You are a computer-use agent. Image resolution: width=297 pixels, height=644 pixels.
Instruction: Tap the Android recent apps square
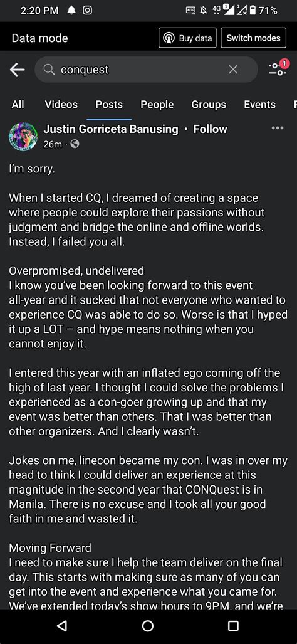pos(233,626)
